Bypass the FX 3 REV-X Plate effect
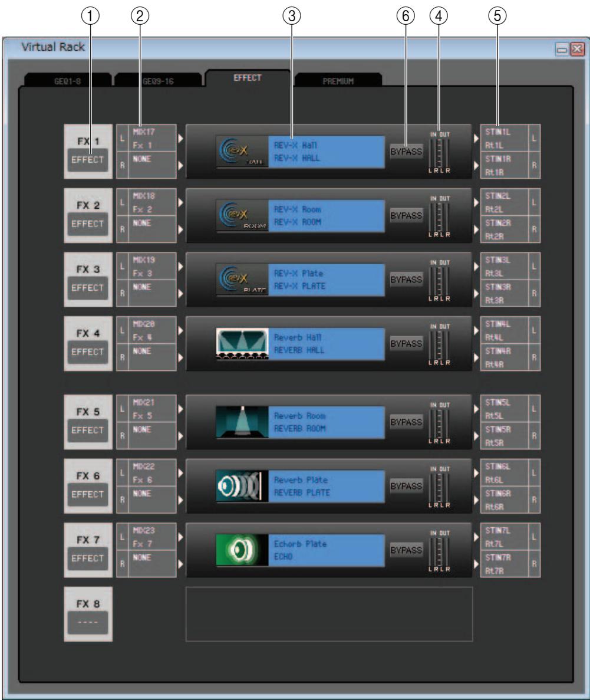Viewport: 590px width, 700px height. tap(406, 280)
